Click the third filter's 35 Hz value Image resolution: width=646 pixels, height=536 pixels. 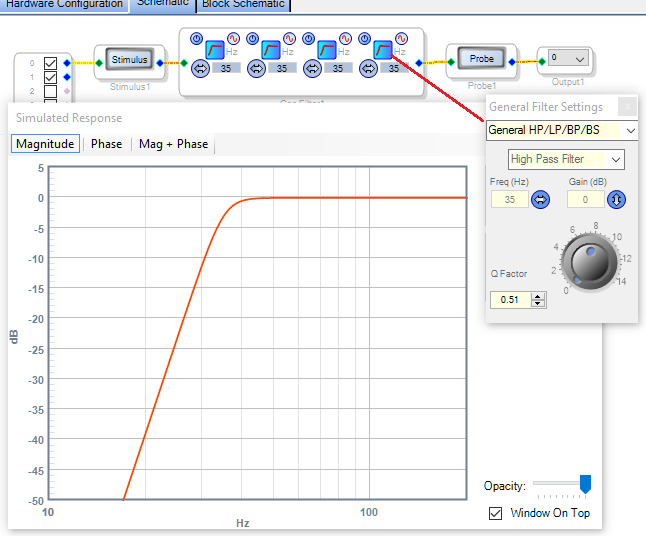point(338,68)
